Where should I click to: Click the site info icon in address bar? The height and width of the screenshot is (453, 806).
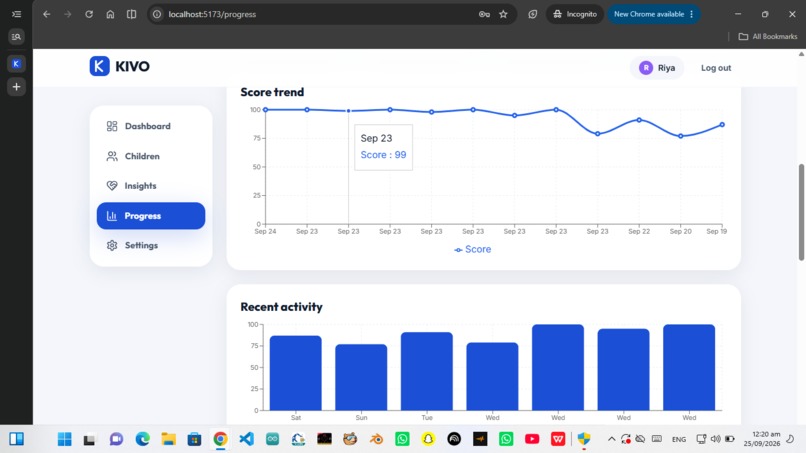tap(157, 14)
